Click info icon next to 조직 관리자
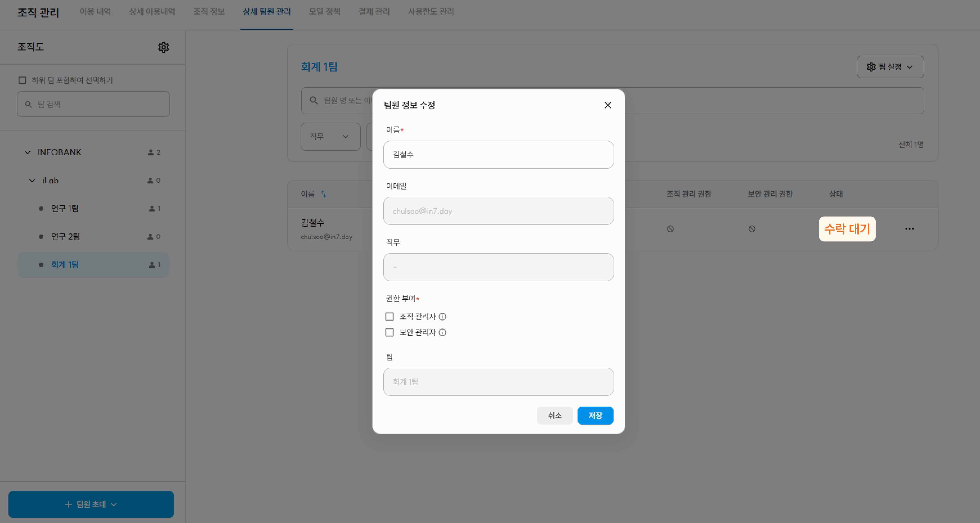The image size is (980, 523). 442,317
